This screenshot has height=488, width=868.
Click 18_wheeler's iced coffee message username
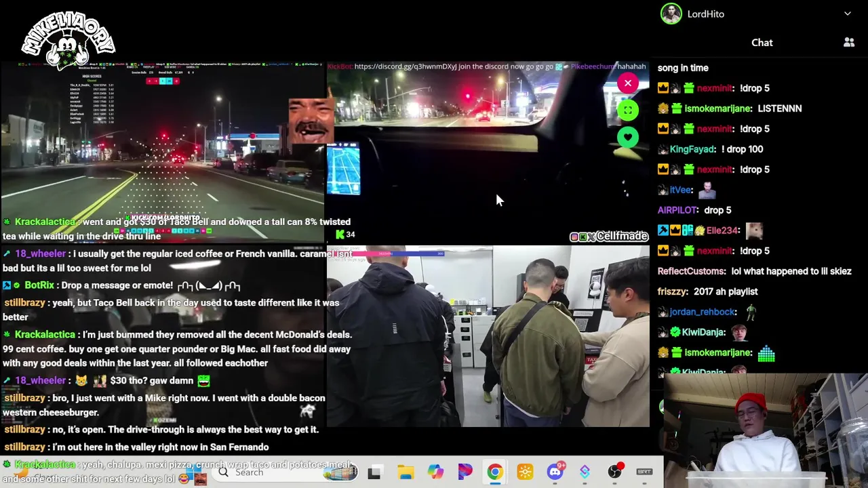pos(40,253)
